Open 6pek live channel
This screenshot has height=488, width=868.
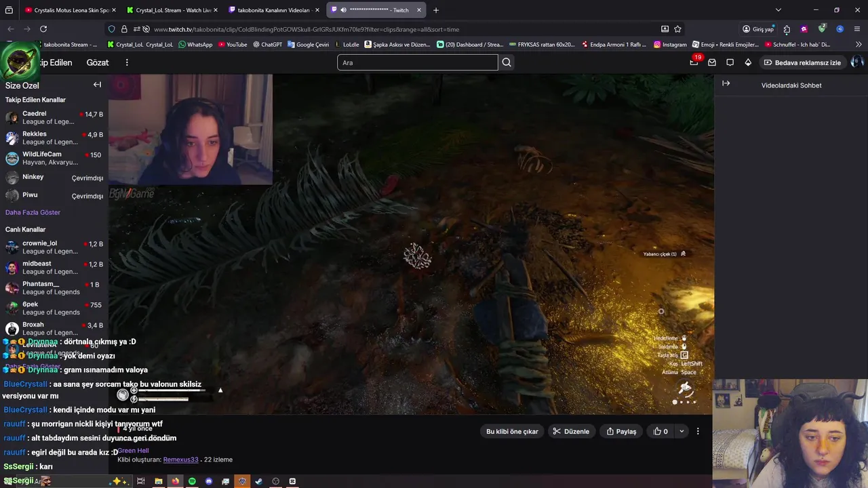click(54, 308)
